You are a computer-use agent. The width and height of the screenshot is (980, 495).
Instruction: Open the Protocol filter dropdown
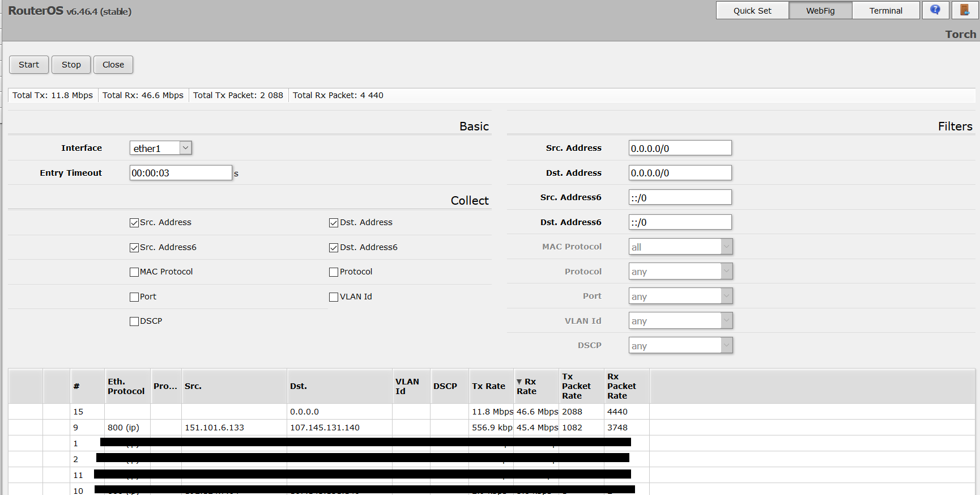pyautogui.click(x=681, y=272)
